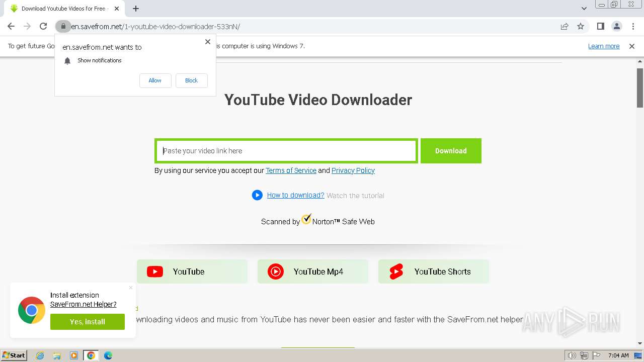Screen dimensions: 644x362
Task: Open Action Center flag icon
Action: pyautogui.click(x=596, y=355)
